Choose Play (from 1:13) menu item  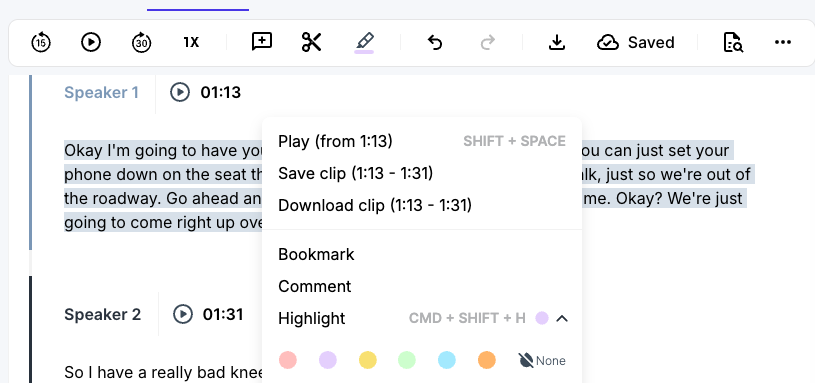point(422,141)
